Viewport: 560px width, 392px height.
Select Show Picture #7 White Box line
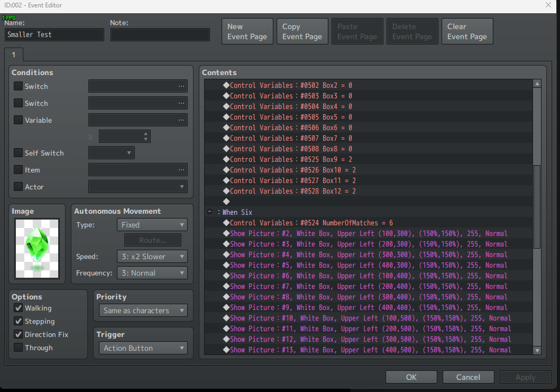click(369, 286)
